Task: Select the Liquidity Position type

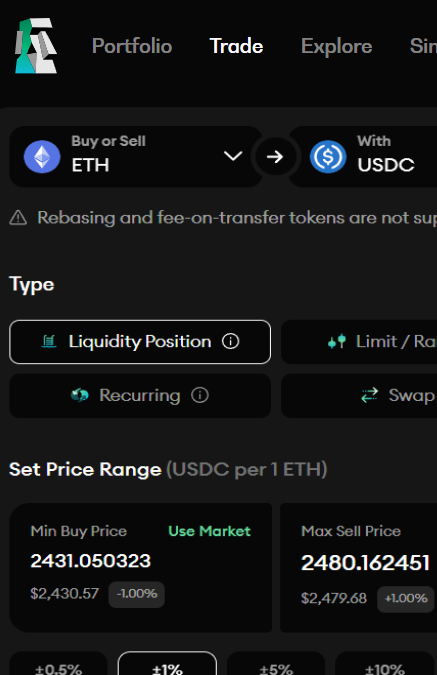Action: (x=140, y=342)
